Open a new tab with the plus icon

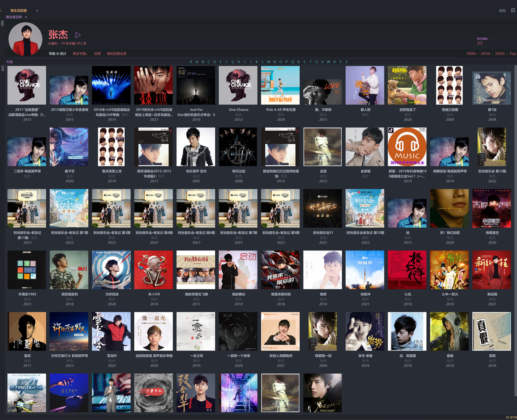pos(37,10)
